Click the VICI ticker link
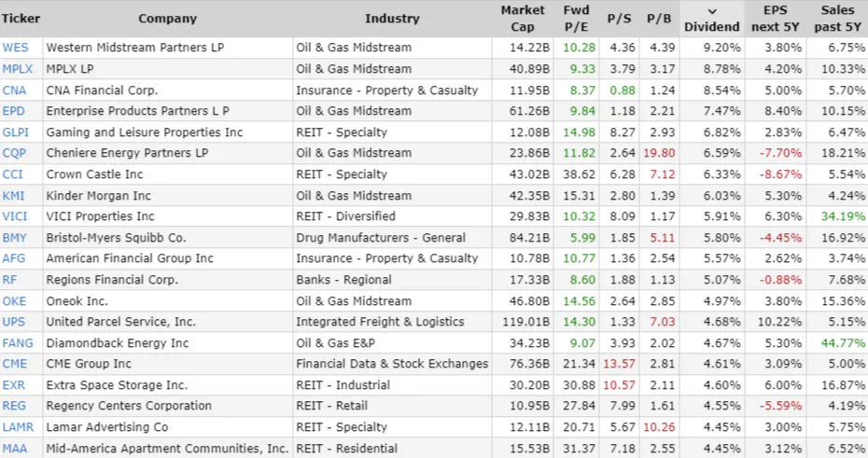Image resolution: width=868 pixels, height=458 pixels. click(x=14, y=216)
